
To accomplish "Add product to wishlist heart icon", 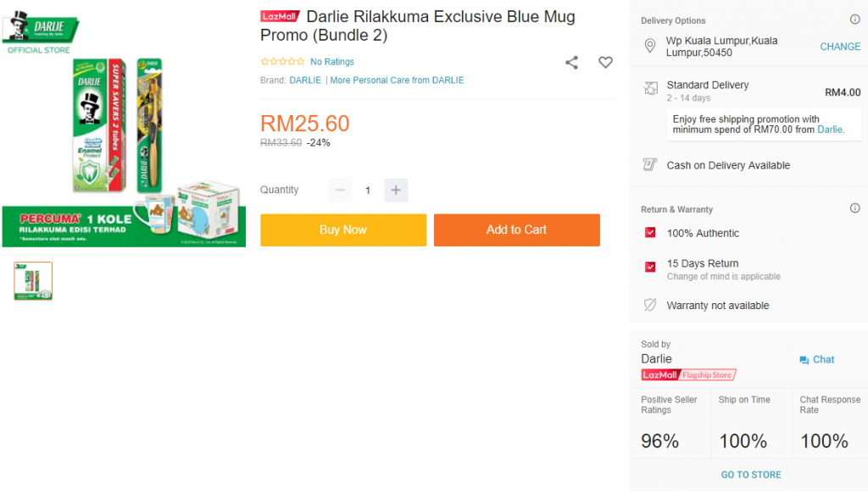I will click(x=605, y=63).
